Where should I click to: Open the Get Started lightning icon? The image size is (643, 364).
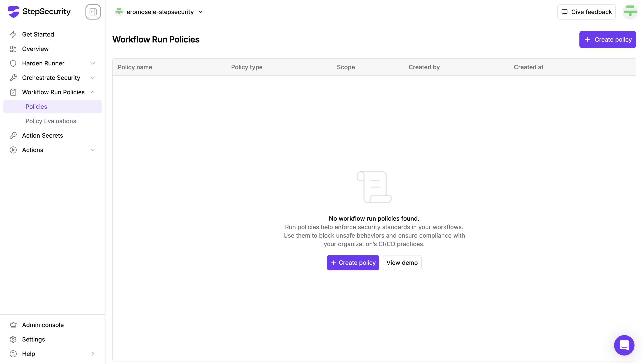click(13, 34)
